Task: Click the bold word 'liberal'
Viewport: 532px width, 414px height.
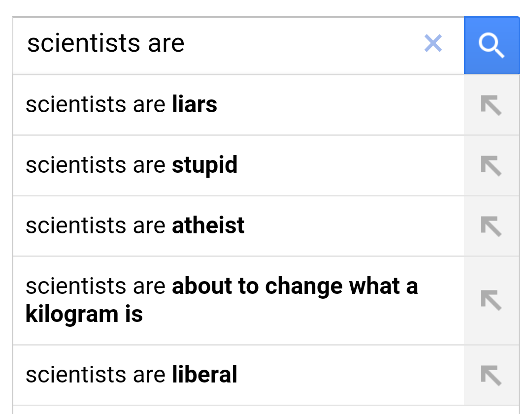Action: tap(204, 375)
